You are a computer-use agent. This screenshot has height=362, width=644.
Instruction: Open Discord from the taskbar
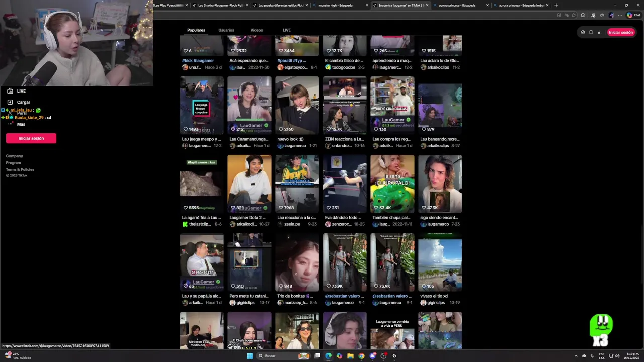point(372,356)
